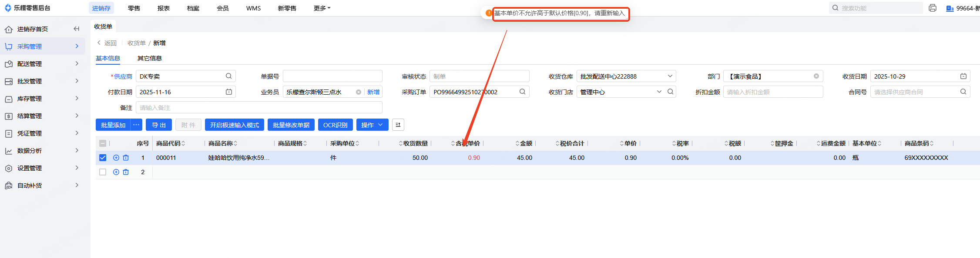980x258 pixels.
Task: Open the 操作 dropdown button
Action: coord(372,125)
